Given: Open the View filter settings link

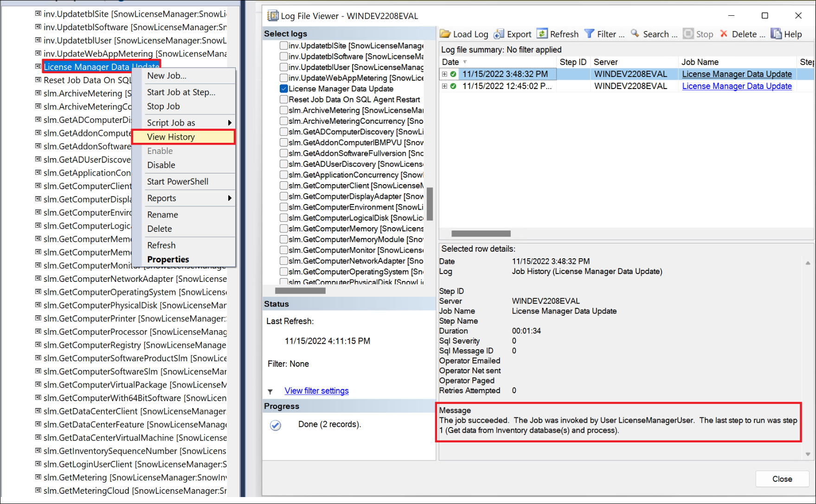Looking at the screenshot, I should tap(316, 391).
